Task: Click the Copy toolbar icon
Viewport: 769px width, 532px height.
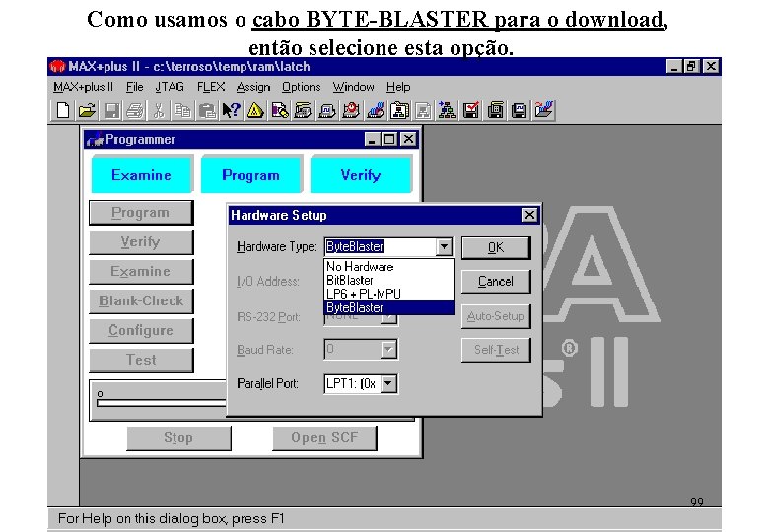Action: pos(182,110)
